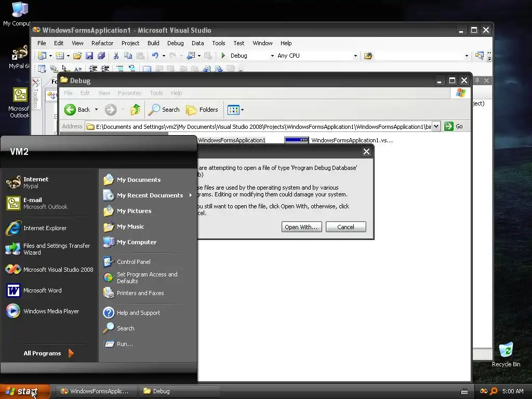
Task: Switch to WindowsFormsApplic... taskbar button
Action: pos(96,391)
